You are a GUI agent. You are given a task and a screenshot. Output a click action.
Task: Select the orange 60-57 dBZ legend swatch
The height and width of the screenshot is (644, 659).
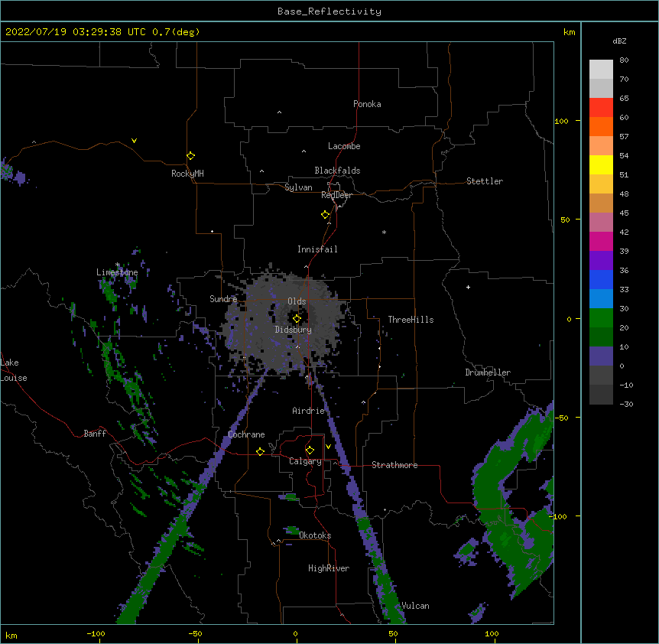tap(601, 126)
